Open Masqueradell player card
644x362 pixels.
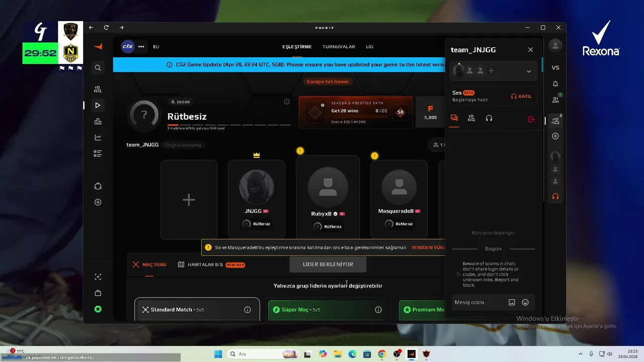point(399,200)
